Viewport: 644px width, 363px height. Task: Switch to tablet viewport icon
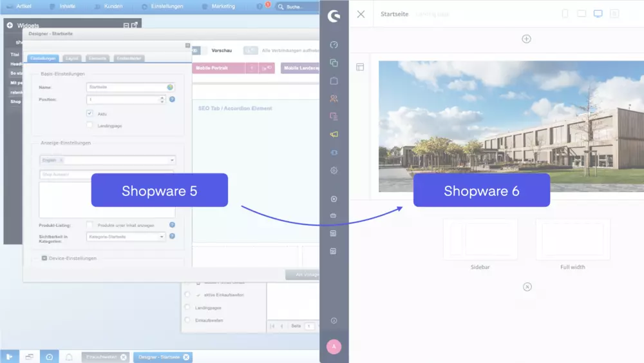tap(582, 14)
